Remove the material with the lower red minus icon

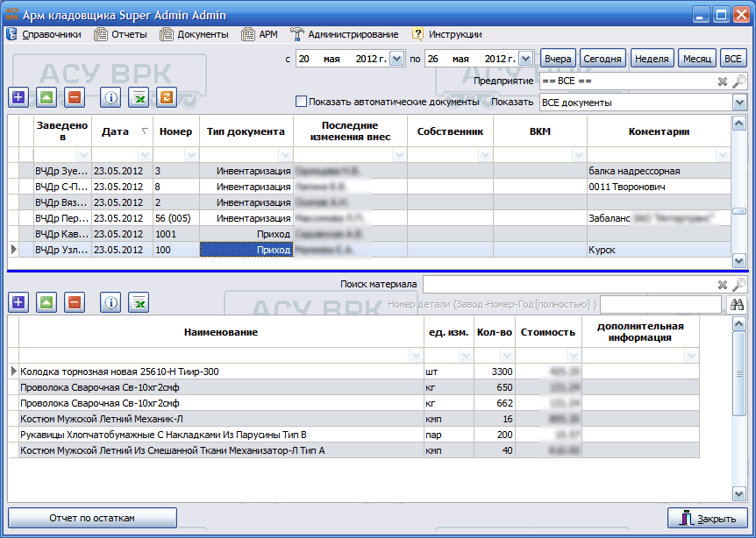click(x=75, y=302)
